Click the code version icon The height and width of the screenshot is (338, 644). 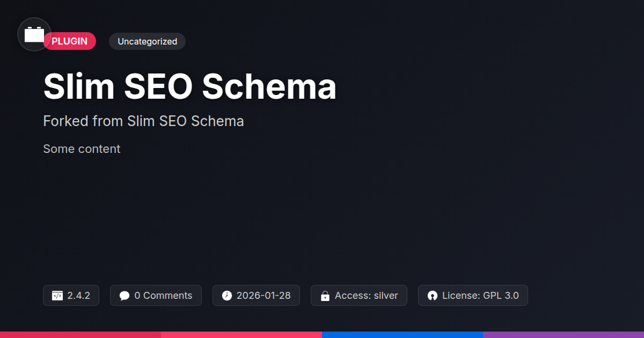click(57, 296)
